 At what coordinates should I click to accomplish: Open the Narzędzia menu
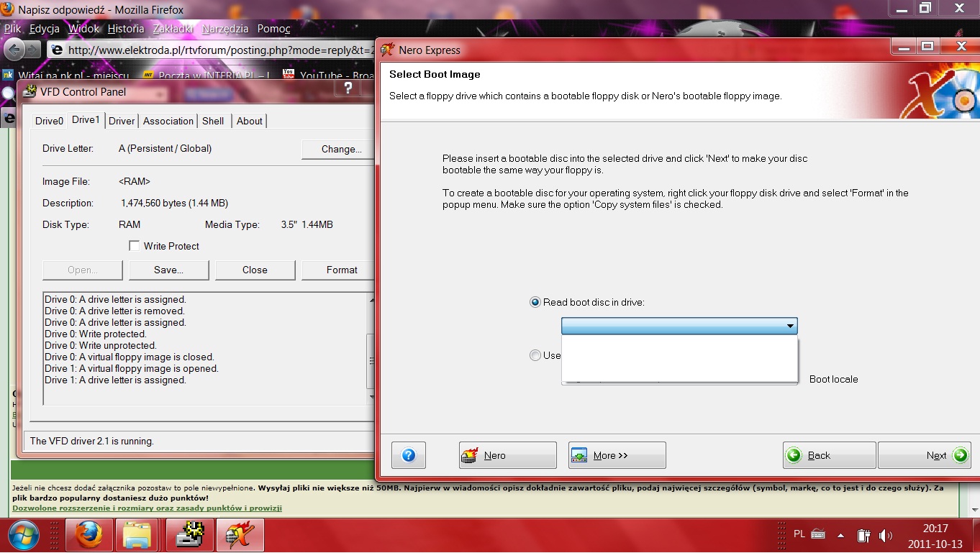225,29
